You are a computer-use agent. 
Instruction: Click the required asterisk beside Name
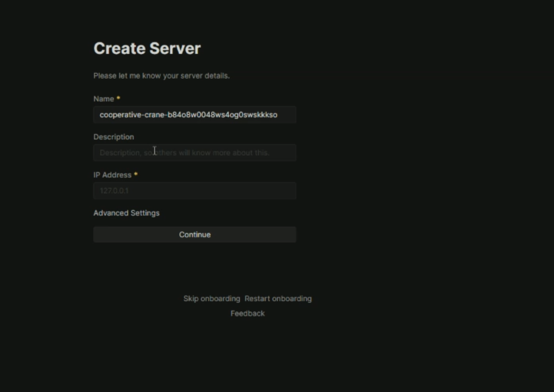click(118, 98)
